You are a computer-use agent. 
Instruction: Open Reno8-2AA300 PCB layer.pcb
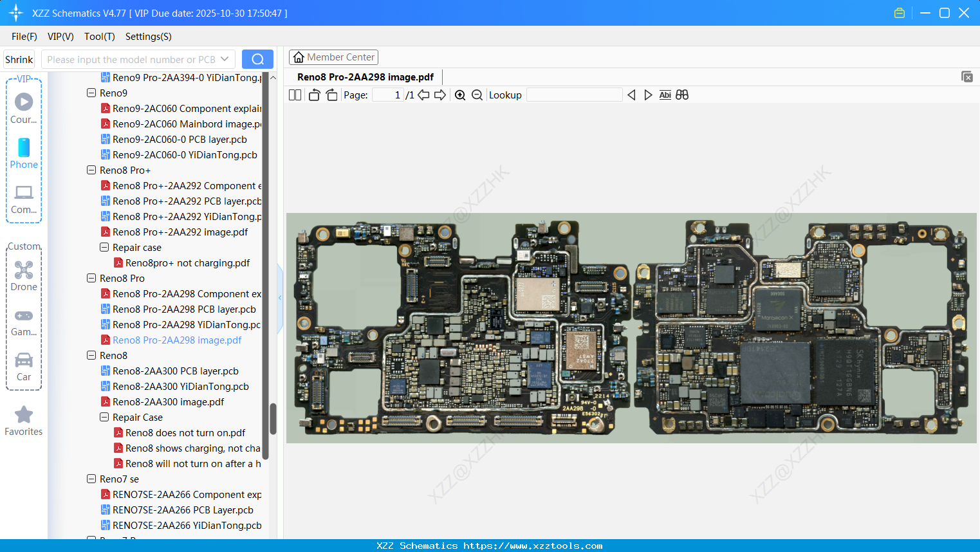170,371
